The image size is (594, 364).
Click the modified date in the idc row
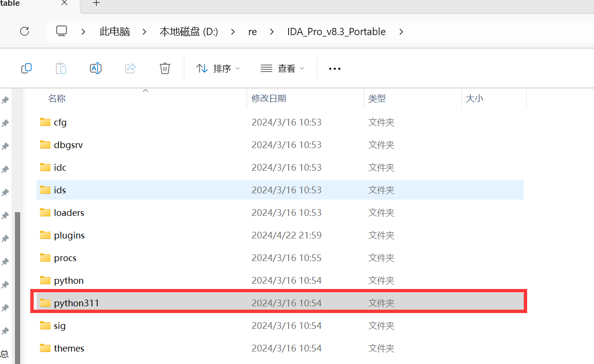287,167
